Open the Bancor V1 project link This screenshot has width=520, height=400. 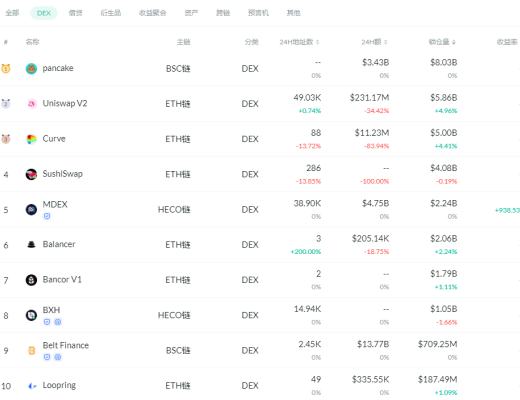pos(62,279)
